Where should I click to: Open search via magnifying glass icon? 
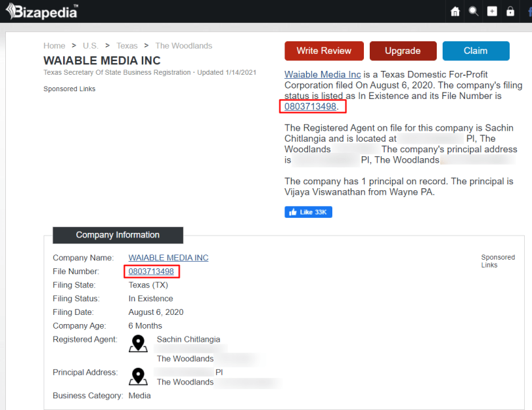474,12
